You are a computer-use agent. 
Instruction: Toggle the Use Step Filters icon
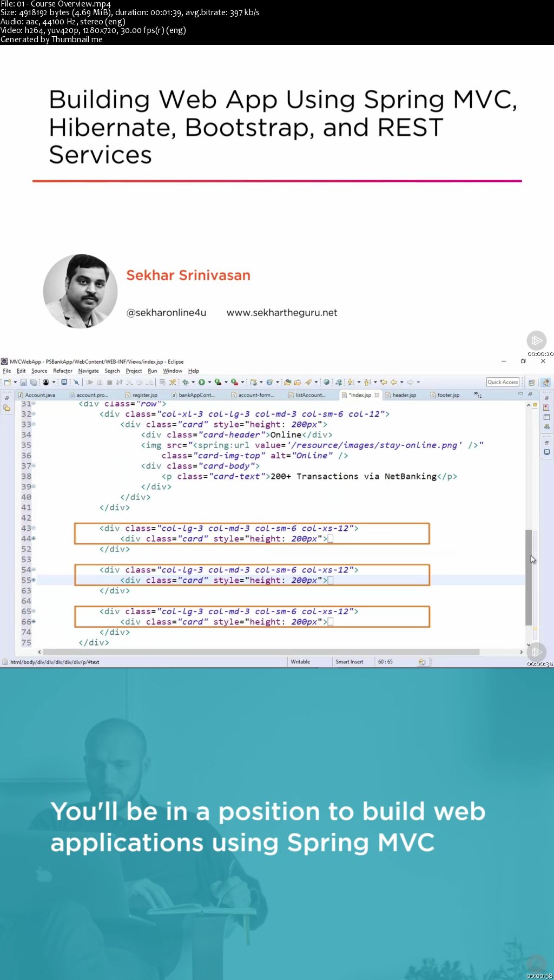click(173, 382)
